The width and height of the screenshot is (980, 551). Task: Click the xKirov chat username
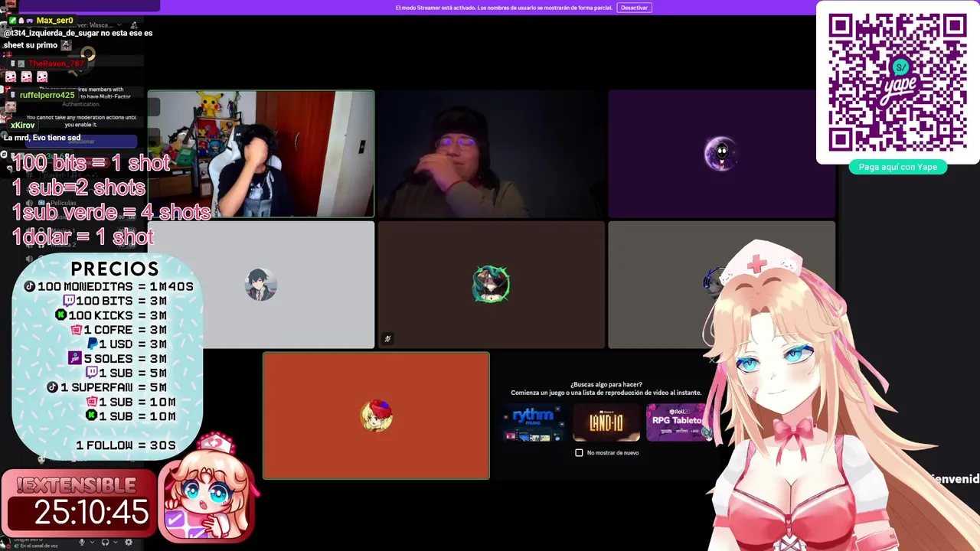coord(23,126)
